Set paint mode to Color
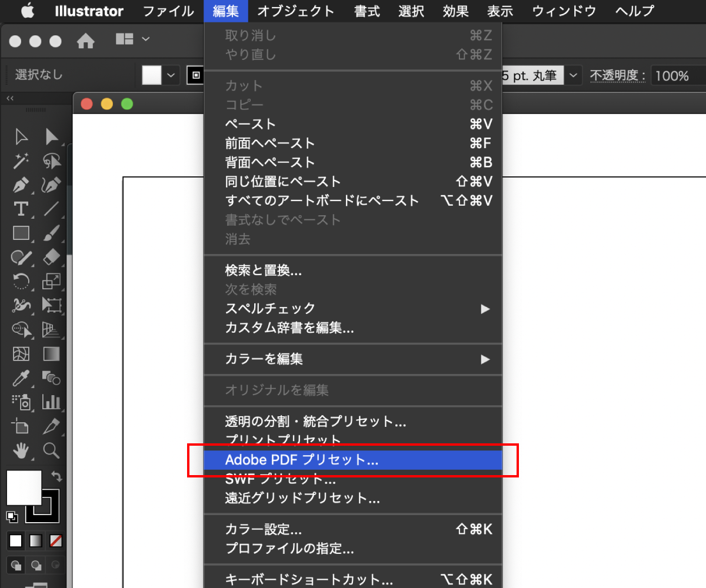706x588 pixels. click(x=16, y=540)
